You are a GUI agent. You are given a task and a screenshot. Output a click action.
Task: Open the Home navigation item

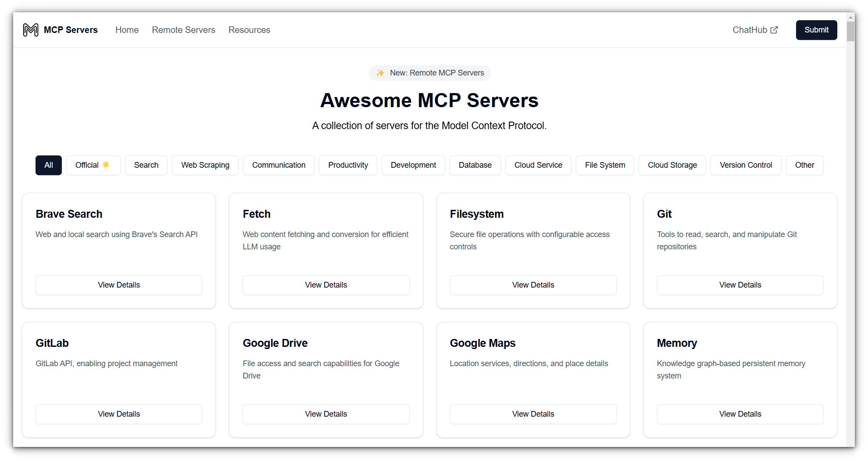pyautogui.click(x=127, y=30)
